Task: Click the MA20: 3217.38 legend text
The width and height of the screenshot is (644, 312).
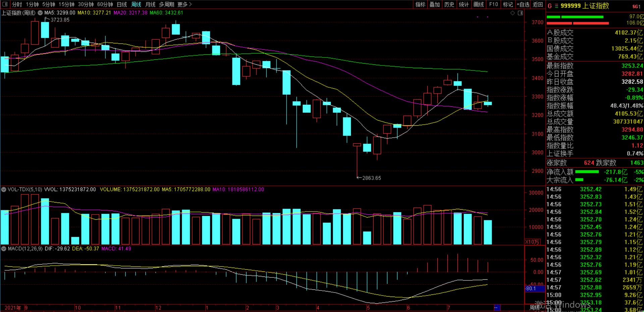Action: pos(130,13)
